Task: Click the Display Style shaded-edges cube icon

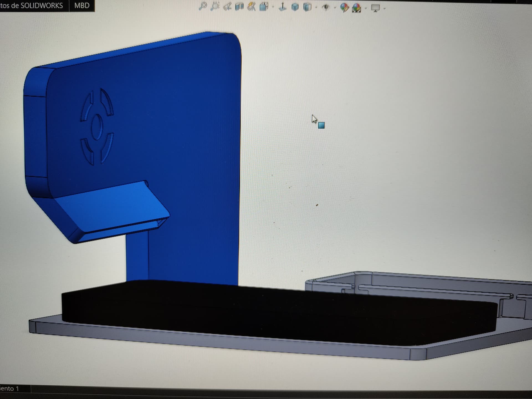Action: (307, 7)
